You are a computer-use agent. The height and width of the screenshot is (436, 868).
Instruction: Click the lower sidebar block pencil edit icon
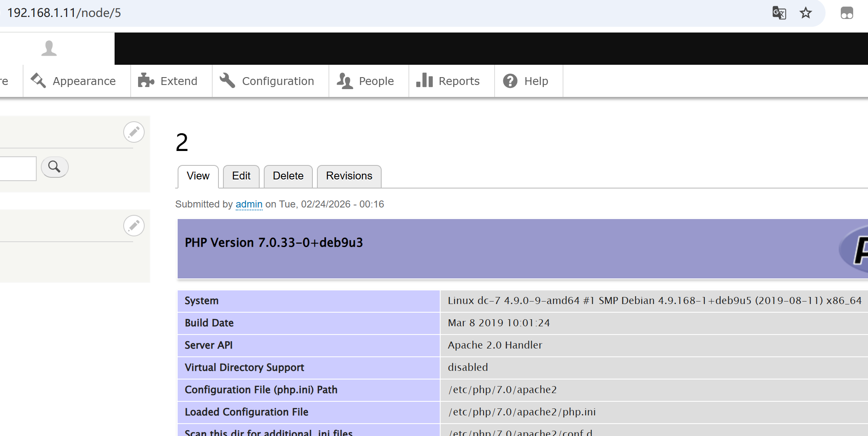[134, 226]
